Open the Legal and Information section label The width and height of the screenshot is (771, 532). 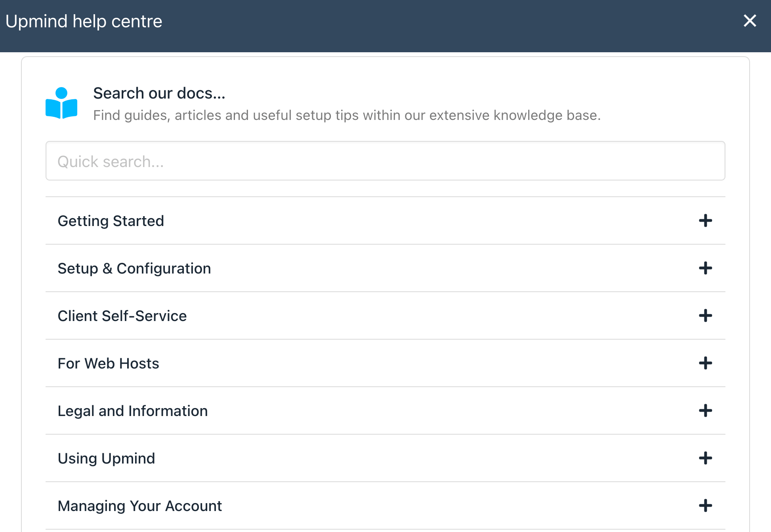tap(133, 411)
